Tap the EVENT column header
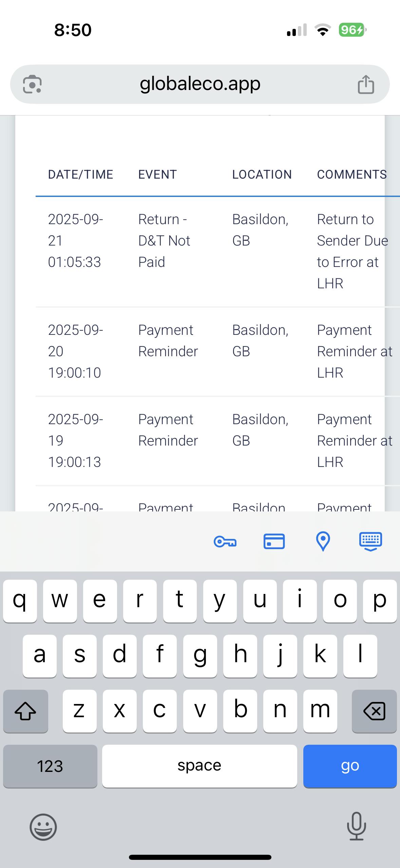Image resolution: width=400 pixels, height=868 pixels. [157, 175]
